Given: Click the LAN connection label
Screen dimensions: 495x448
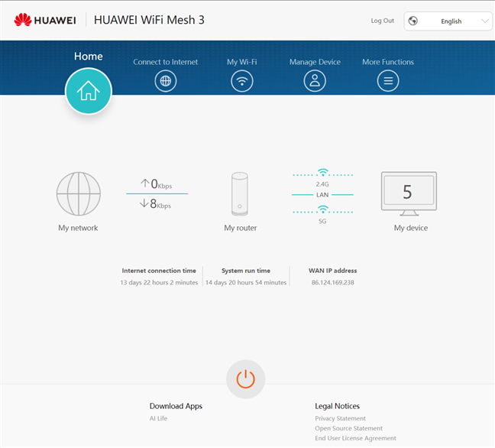Looking at the screenshot, I should pyautogui.click(x=322, y=195).
